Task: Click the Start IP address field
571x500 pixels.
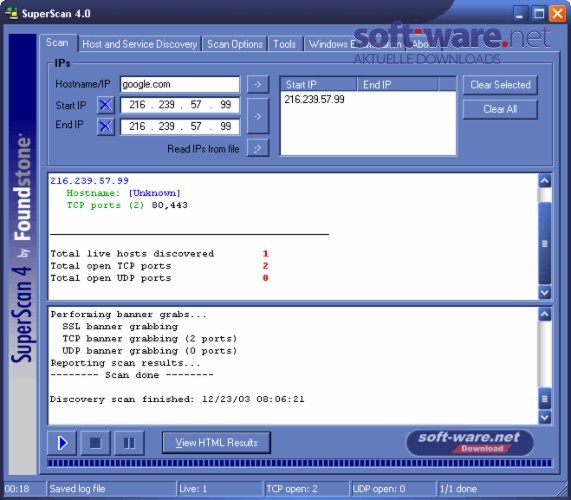Action: pos(180,105)
